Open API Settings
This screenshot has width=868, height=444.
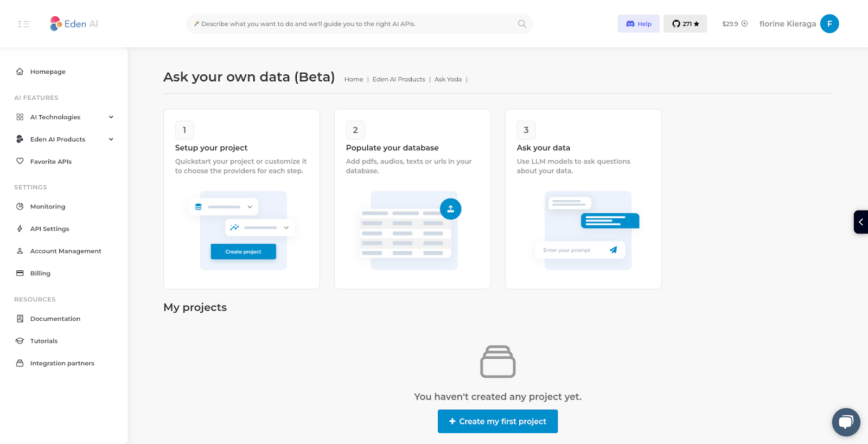[49, 229]
